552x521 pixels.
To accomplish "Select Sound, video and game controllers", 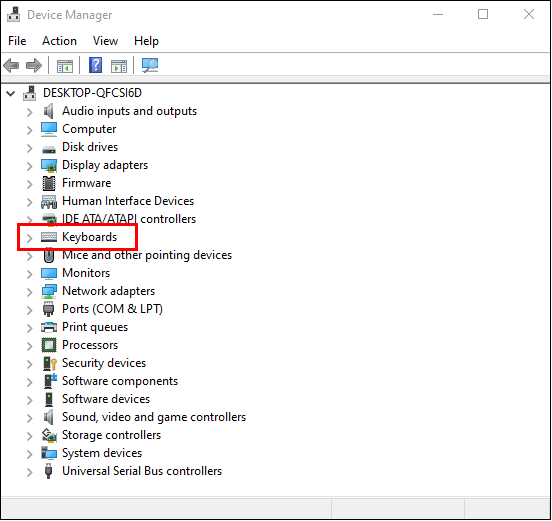I will click(154, 417).
